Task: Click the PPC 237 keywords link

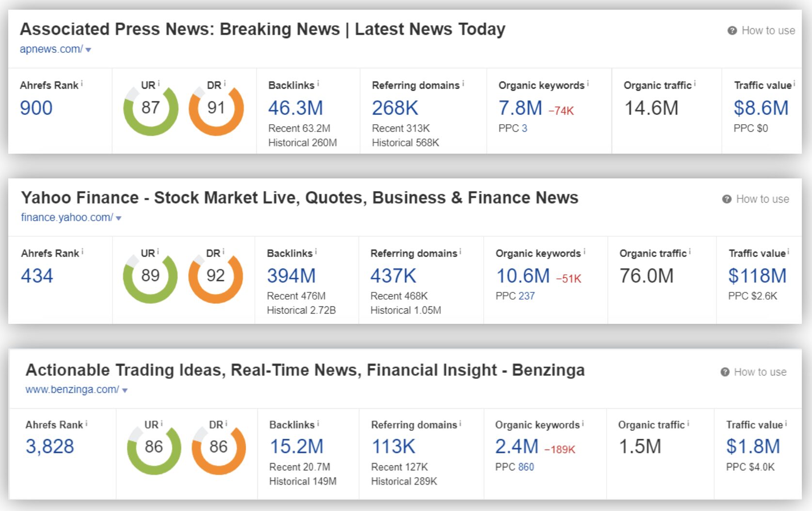Action: tap(526, 296)
